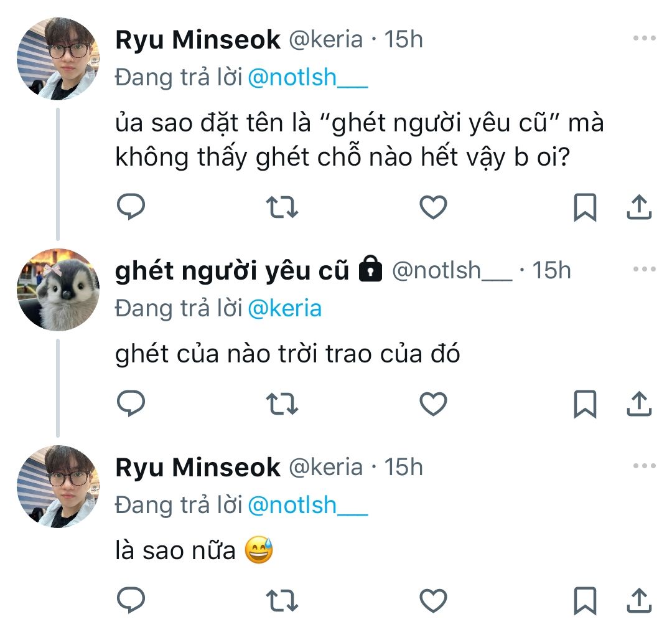Reply to the first Ryu Minseok tweet
The height and width of the screenshot is (632, 672).
click(131, 207)
